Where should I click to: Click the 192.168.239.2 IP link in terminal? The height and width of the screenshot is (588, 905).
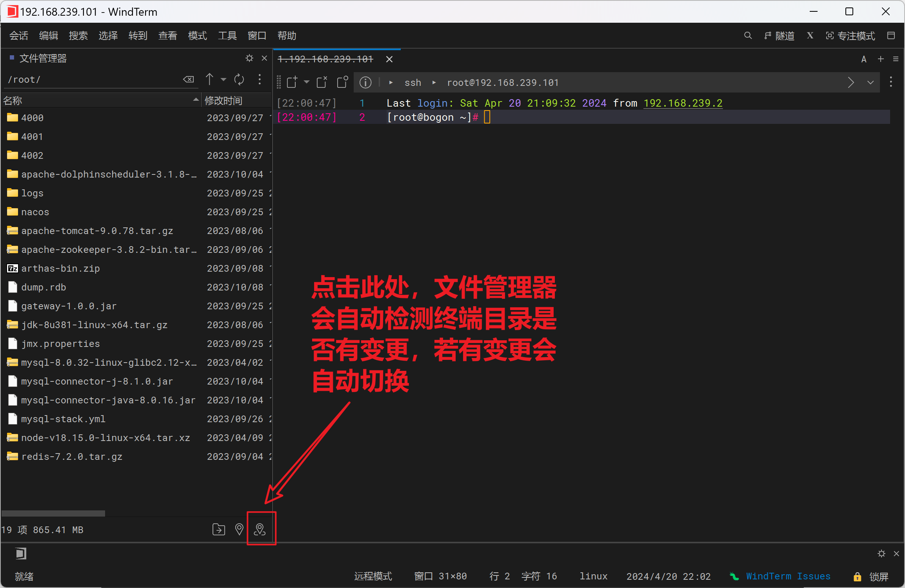tap(683, 103)
